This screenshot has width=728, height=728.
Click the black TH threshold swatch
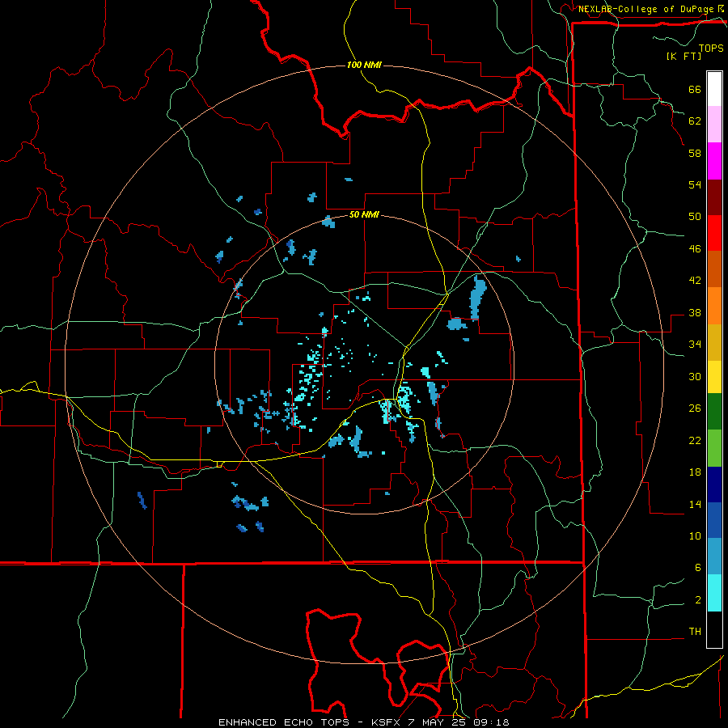coord(714,629)
